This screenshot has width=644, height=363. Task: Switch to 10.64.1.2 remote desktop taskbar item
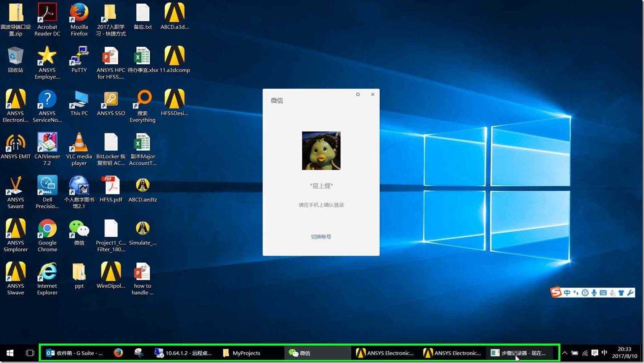(x=183, y=353)
